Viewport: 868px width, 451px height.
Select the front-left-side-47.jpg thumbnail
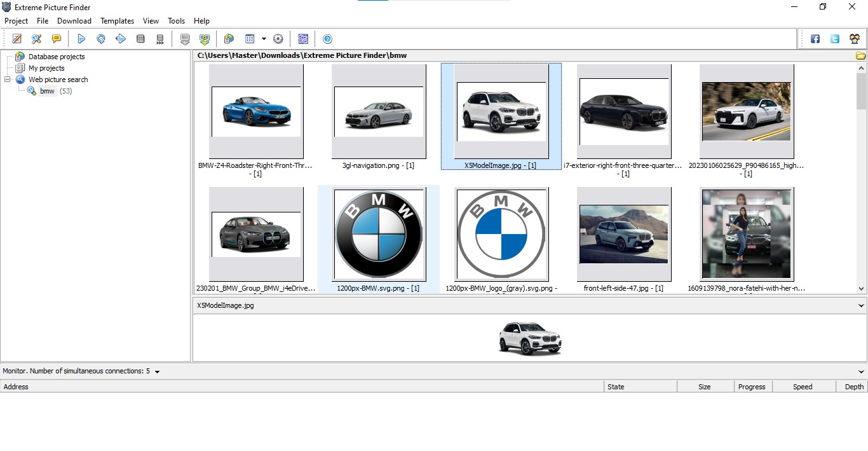pyautogui.click(x=624, y=234)
